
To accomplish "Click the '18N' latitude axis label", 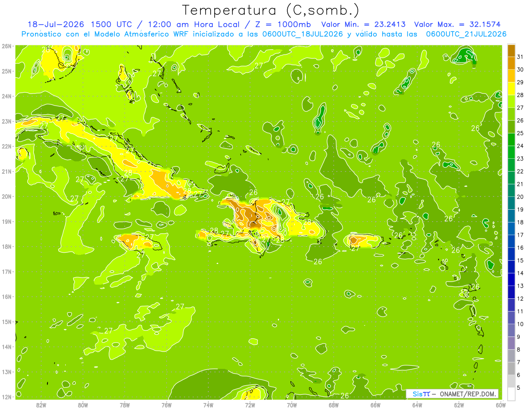I will click(7, 247).
